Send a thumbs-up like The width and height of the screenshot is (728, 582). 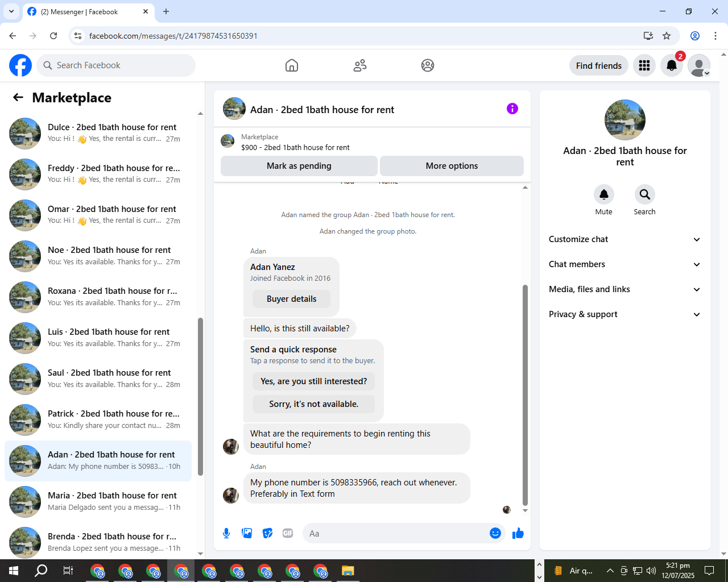tap(518, 533)
